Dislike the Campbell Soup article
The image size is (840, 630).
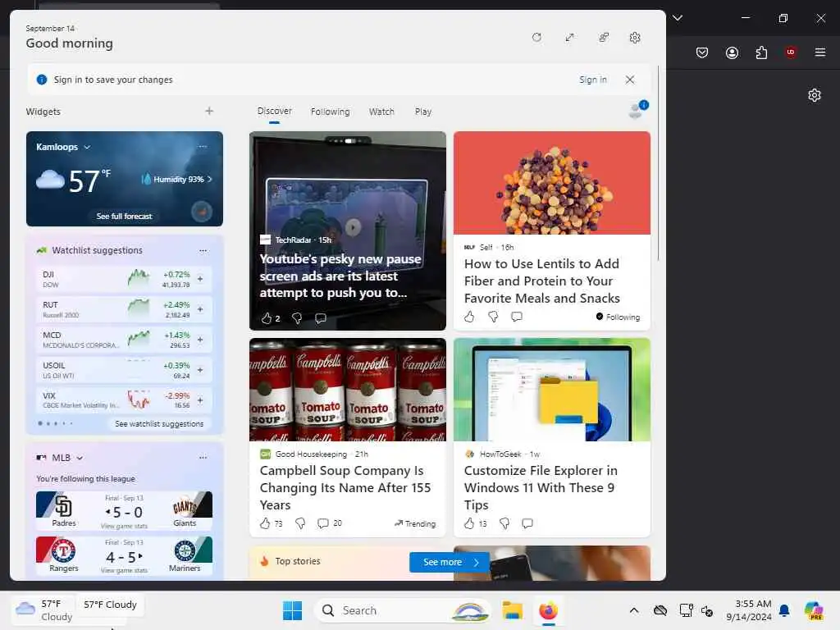click(300, 523)
